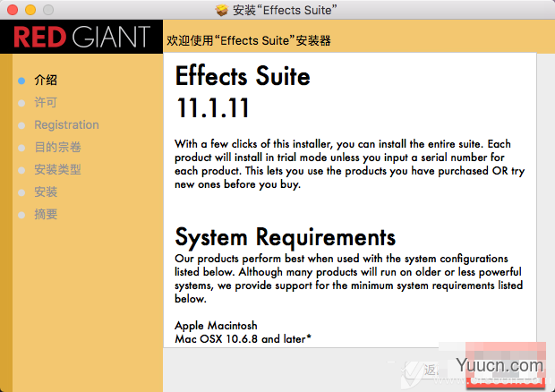This screenshot has width=555, height=392.
Task: Click the blue bullet beside 介绍
Action: point(21,81)
